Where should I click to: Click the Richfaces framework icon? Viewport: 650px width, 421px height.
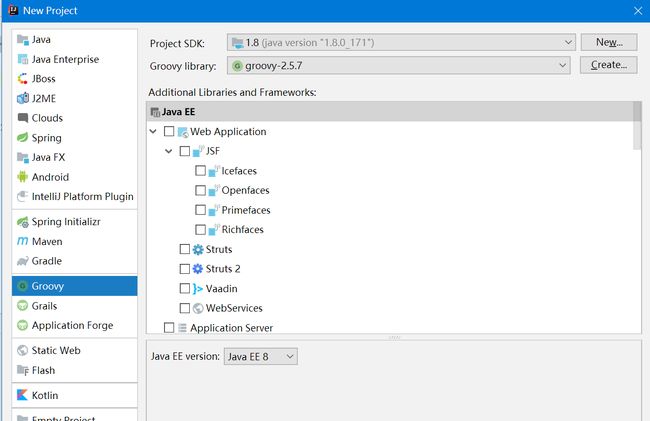coord(213,230)
